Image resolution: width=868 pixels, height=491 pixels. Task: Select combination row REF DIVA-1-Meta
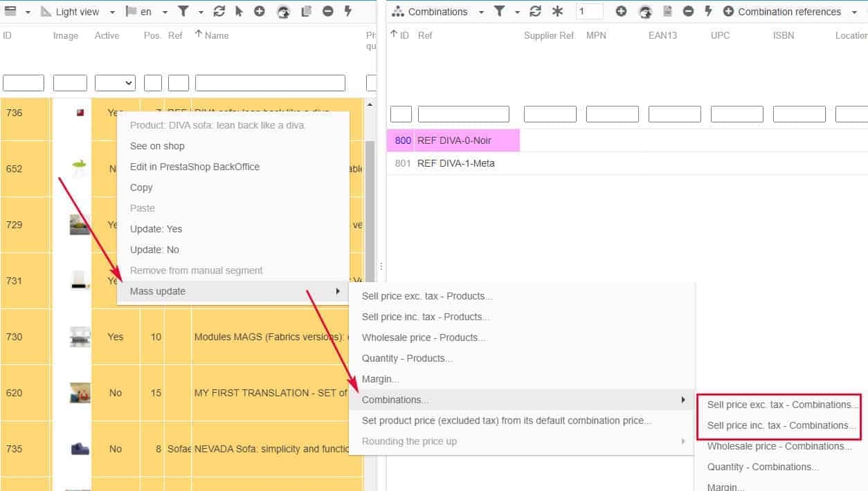(455, 163)
